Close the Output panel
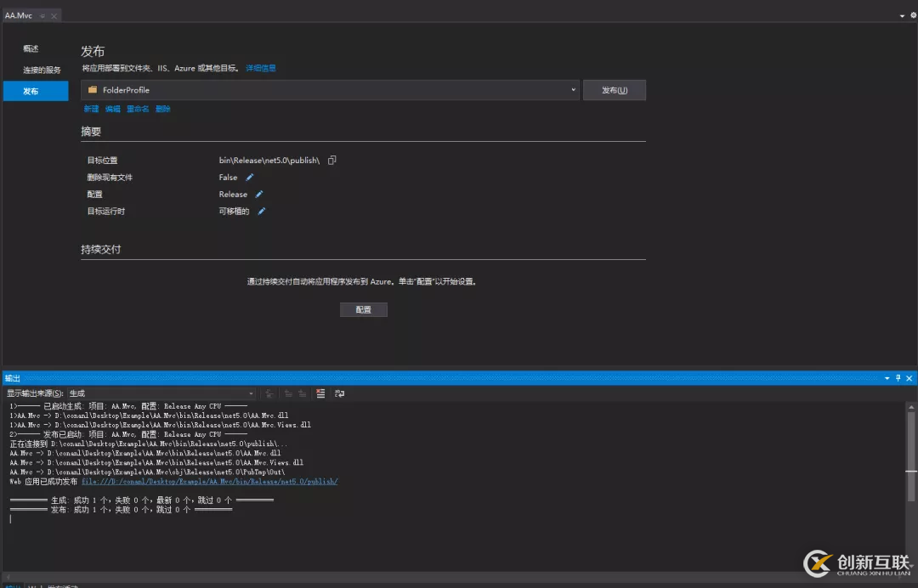918x588 pixels. coord(909,378)
